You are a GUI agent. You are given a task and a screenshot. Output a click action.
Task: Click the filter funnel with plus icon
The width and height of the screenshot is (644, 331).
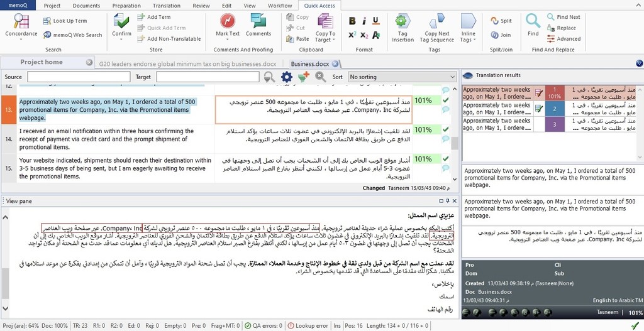304,77
